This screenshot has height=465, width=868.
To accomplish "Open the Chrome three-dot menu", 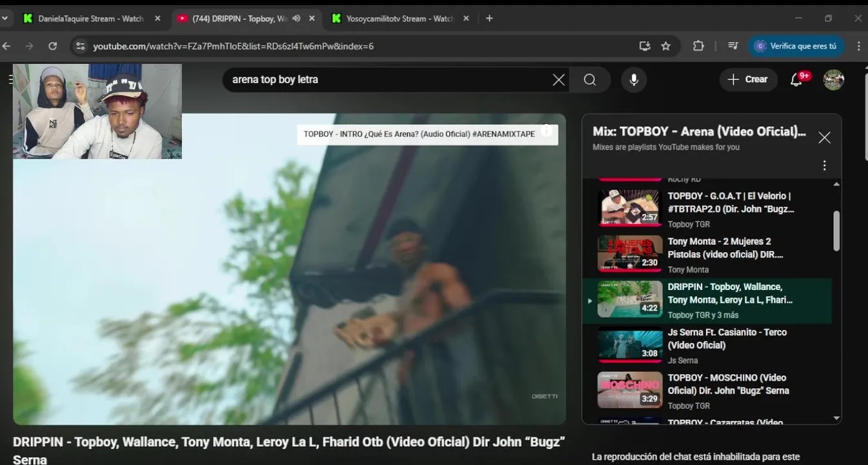I will 858,46.
